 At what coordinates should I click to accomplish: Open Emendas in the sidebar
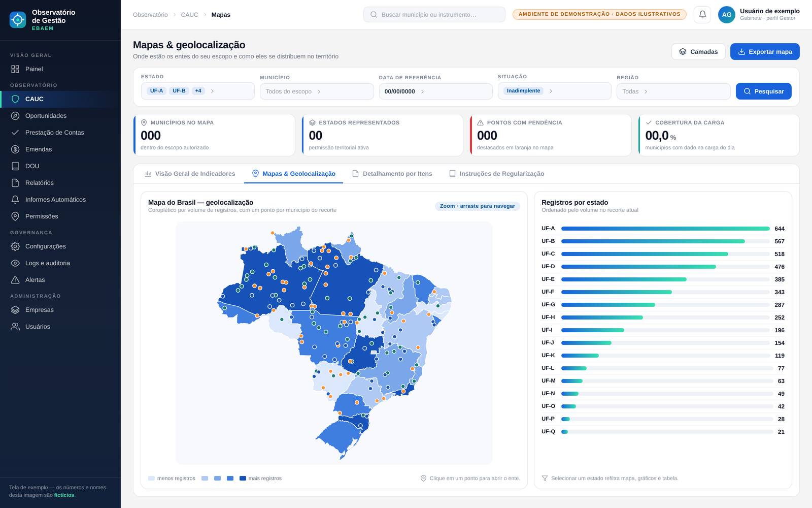tap(60, 149)
